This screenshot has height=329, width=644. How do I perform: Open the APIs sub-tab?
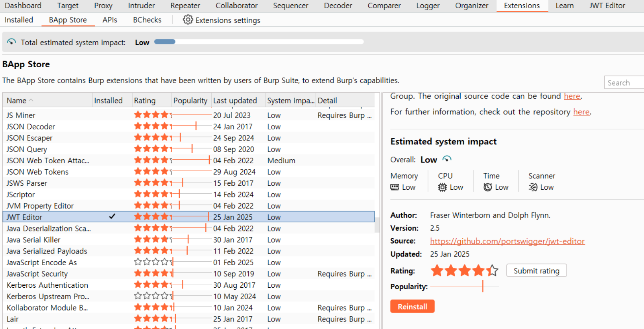click(x=110, y=20)
